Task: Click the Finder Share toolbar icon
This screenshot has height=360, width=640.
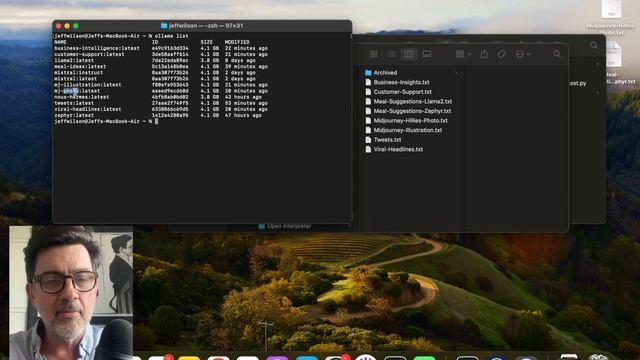Action: click(484, 54)
